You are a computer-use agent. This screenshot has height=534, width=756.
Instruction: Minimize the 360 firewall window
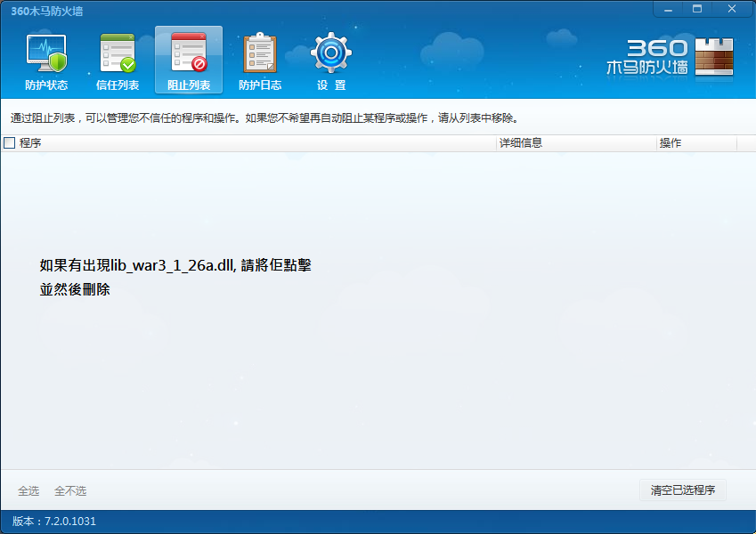(668, 9)
